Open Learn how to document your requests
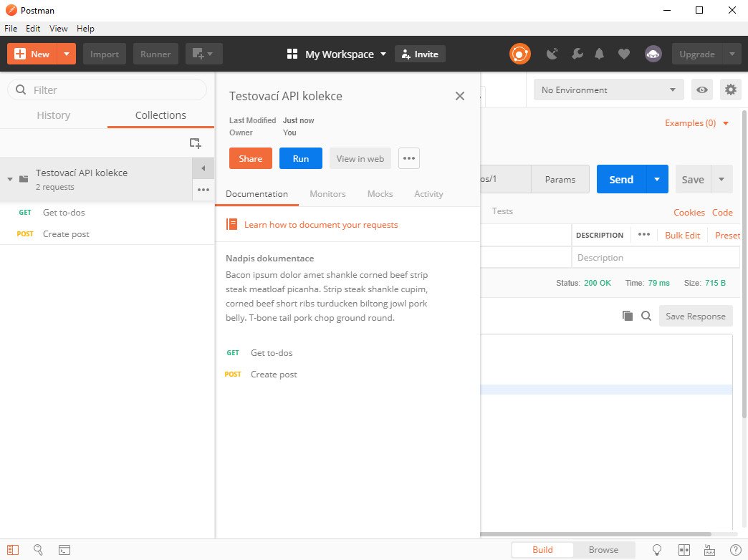Image resolution: width=748 pixels, height=560 pixels. click(x=320, y=225)
